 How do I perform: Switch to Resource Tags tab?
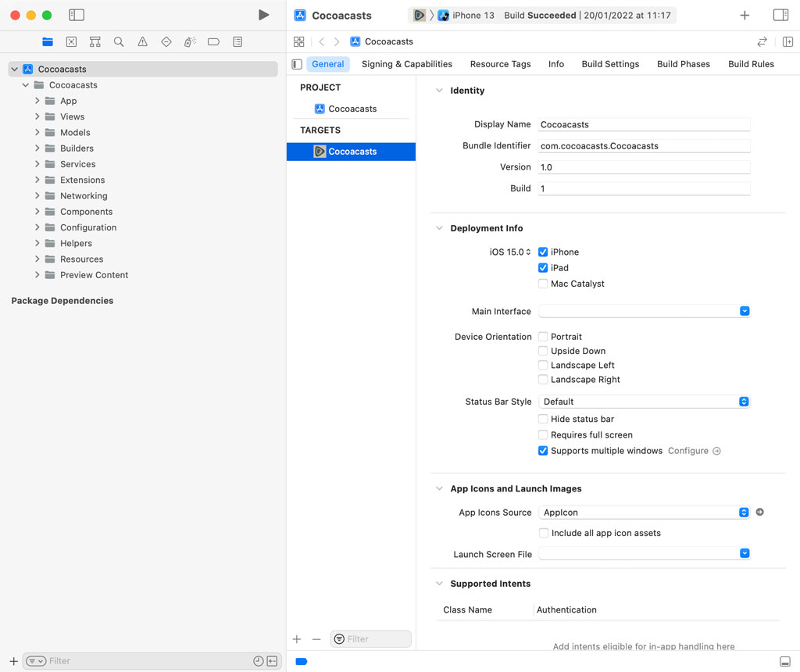(500, 64)
